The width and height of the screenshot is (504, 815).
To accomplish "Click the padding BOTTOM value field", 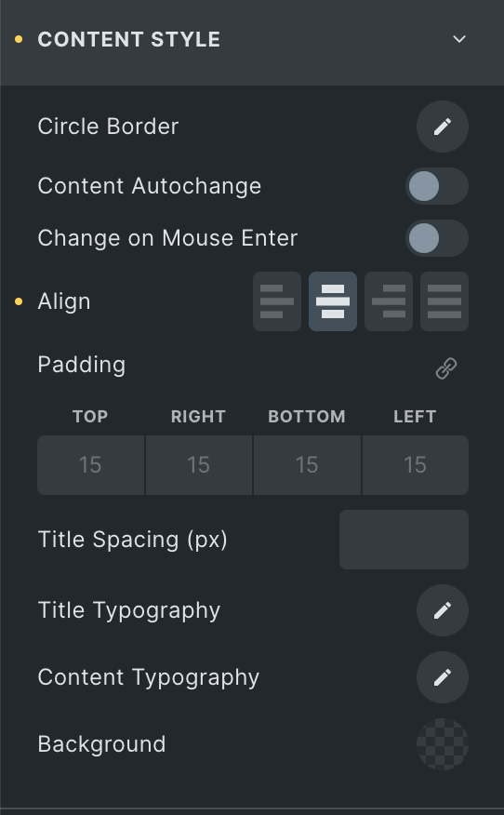I will 307,465.
